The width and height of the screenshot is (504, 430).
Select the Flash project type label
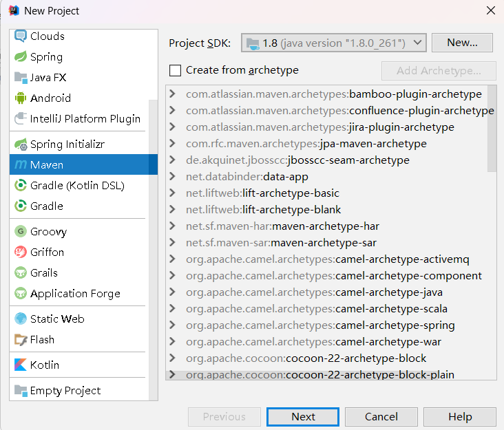(x=42, y=340)
